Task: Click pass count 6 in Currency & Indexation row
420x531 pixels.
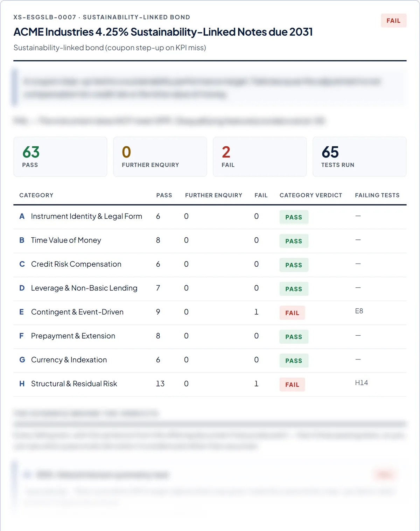Action: (x=158, y=360)
